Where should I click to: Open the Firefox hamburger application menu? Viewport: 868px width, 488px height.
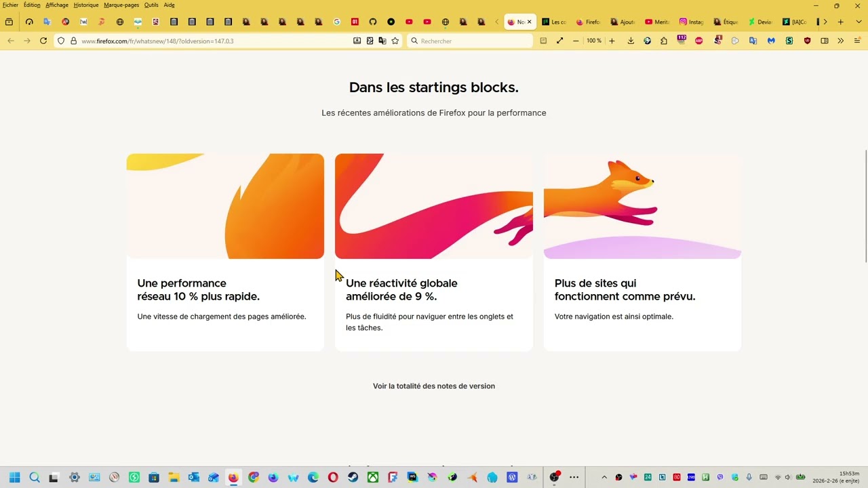tap(857, 41)
